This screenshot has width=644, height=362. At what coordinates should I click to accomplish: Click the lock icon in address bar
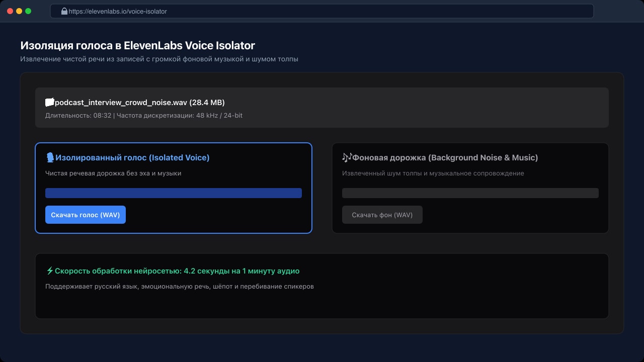pyautogui.click(x=64, y=11)
